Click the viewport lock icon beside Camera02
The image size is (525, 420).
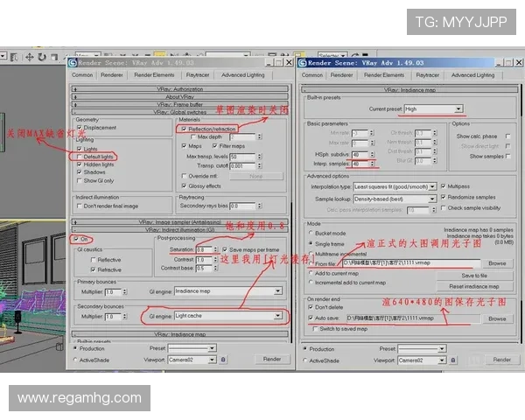(x=223, y=360)
